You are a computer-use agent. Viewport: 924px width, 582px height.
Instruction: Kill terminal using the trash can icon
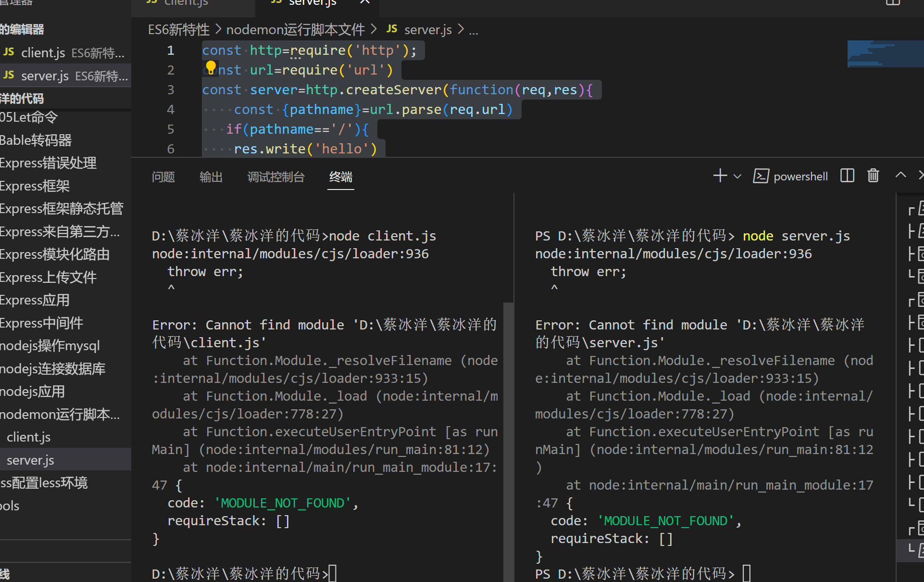pos(873,176)
